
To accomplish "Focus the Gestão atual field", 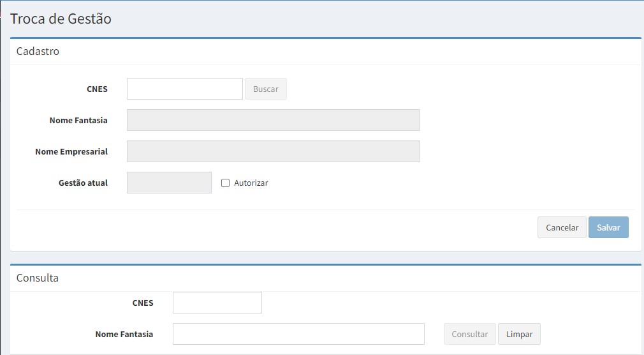I will tap(169, 183).
